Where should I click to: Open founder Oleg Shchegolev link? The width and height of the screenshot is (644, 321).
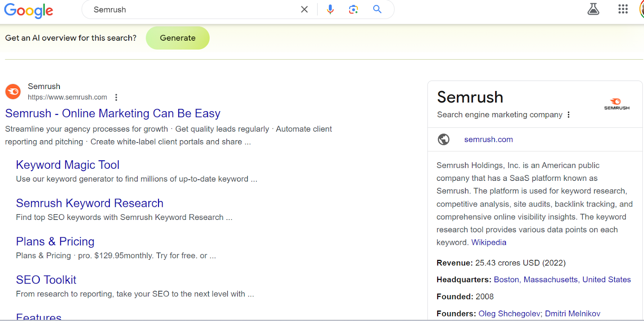(510, 314)
